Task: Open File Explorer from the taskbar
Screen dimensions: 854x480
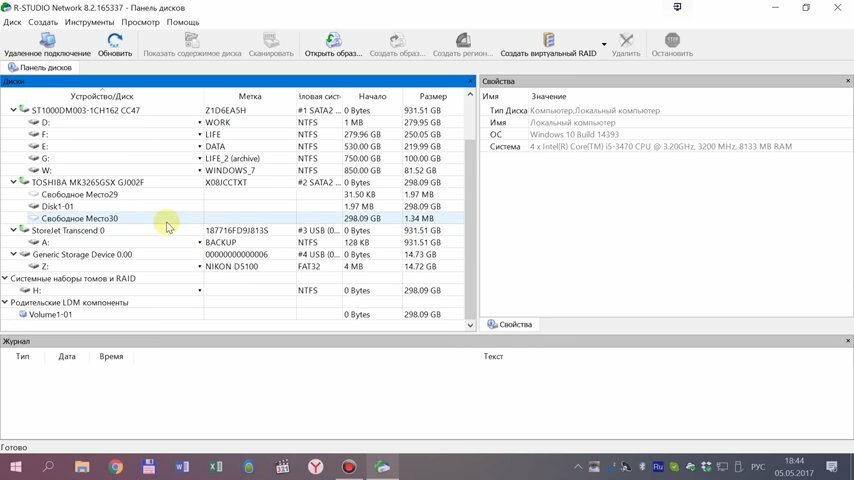Action: pyautogui.click(x=82, y=467)
